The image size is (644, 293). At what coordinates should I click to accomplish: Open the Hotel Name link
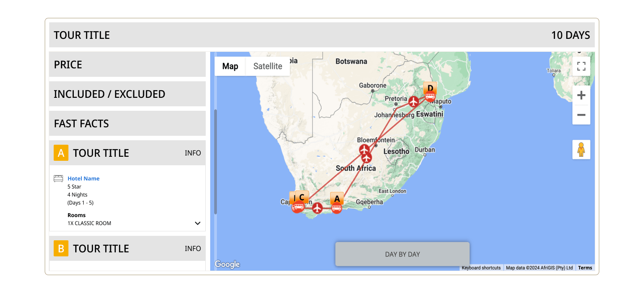[x=84, y=178]
